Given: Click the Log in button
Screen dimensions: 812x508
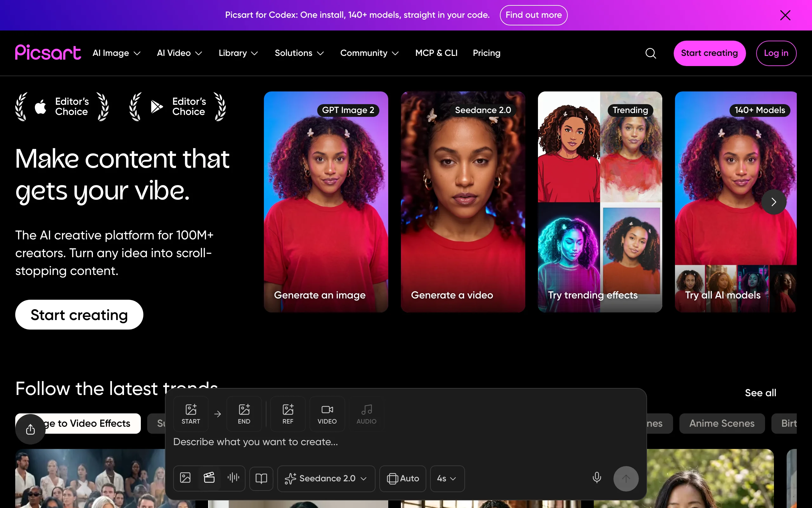Looking at the screenshot, I should pos(776,53).
